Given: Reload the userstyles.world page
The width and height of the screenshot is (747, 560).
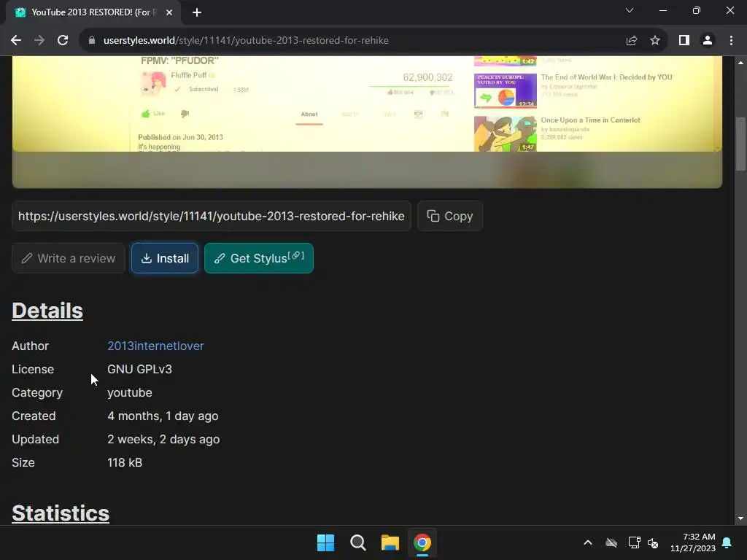Looking at the screenshot, I should pos(63,41).
